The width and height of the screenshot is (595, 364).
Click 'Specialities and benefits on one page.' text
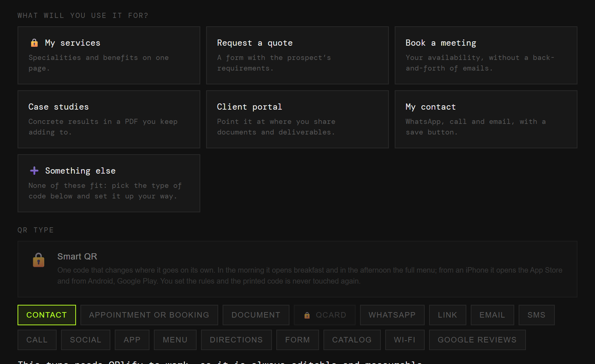coord(99,63)
